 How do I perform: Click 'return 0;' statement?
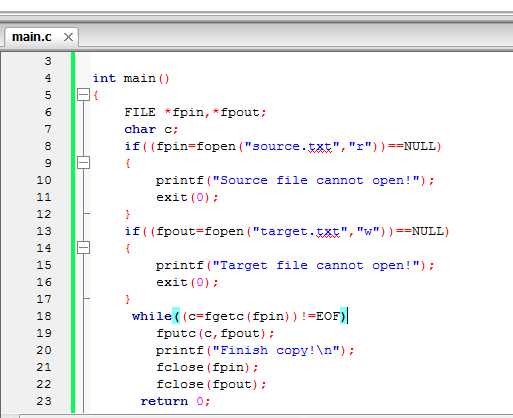(x=175, y=401)
